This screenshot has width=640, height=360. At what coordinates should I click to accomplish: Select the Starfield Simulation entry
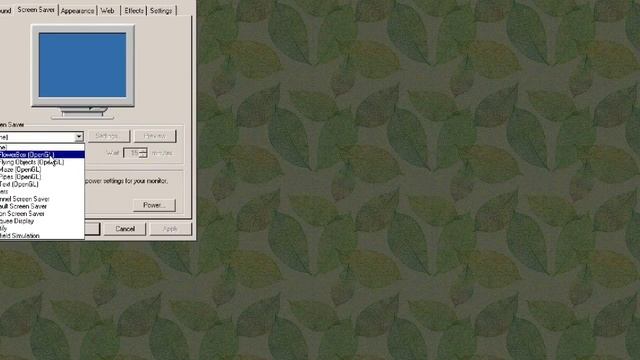tap(42, 236)
